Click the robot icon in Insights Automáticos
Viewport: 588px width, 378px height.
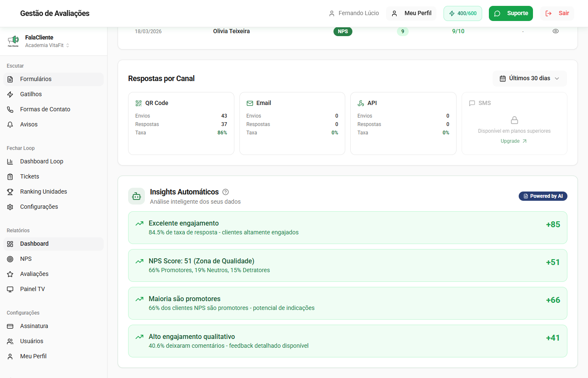136,196
